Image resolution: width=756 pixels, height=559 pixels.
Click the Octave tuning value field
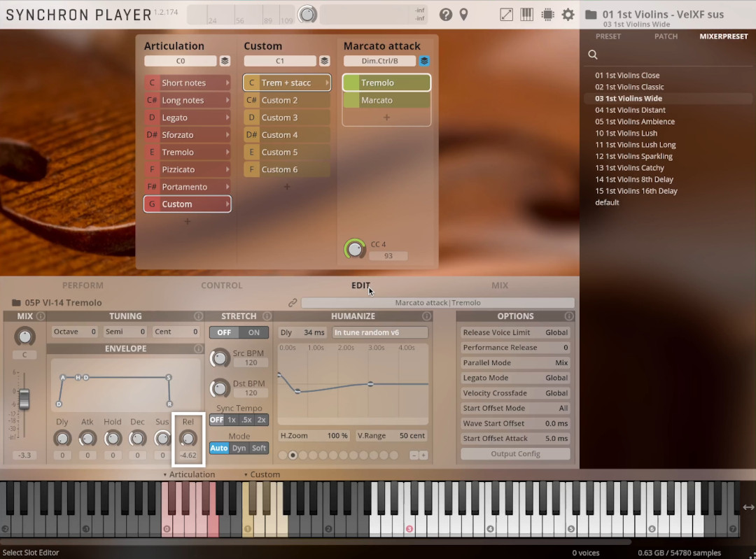pos(75,332)
